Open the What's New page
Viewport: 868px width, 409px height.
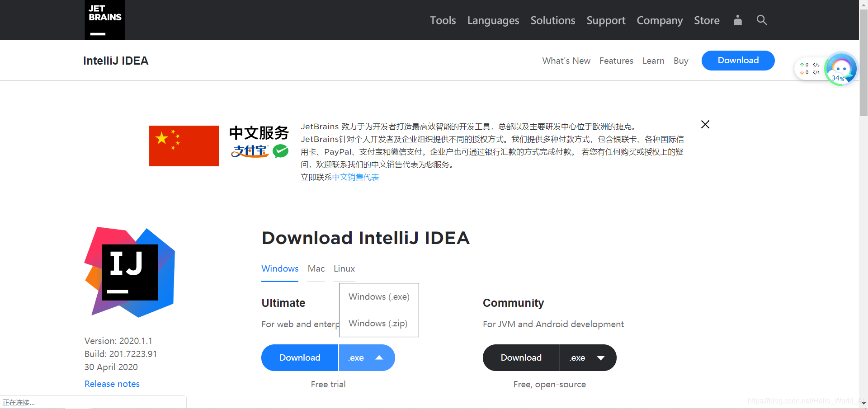566,61
